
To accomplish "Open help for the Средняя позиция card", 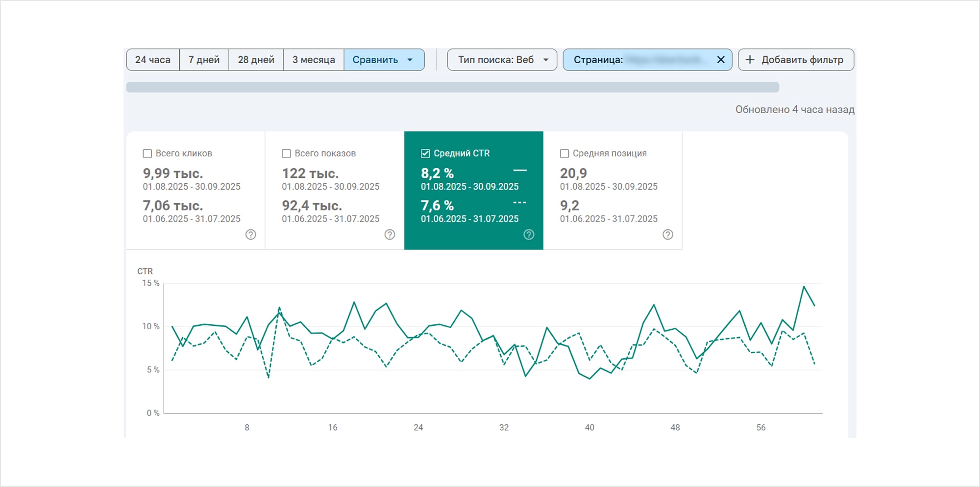I will pos(668,235).
